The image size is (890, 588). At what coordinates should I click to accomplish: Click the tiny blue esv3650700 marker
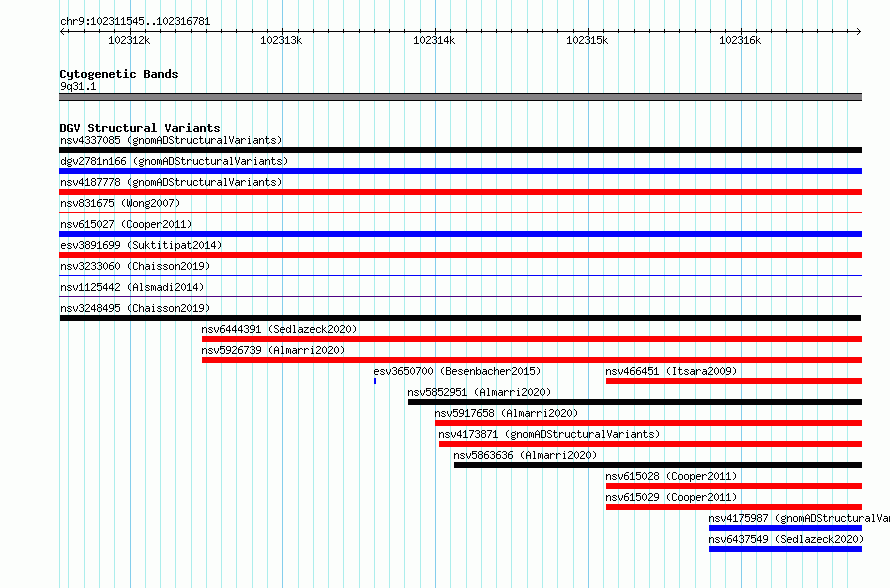[x=375, y=381]
